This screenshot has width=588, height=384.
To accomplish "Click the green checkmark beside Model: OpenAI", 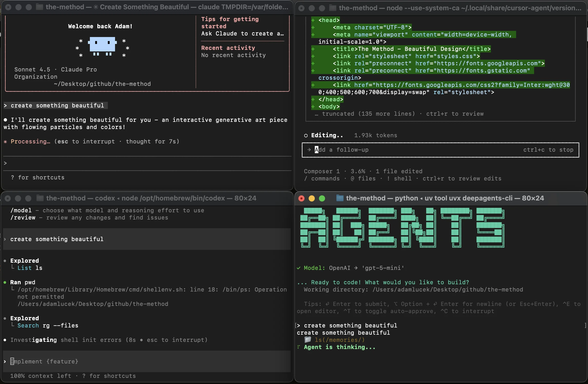I will pyautogui.click(x=299, y=268).
